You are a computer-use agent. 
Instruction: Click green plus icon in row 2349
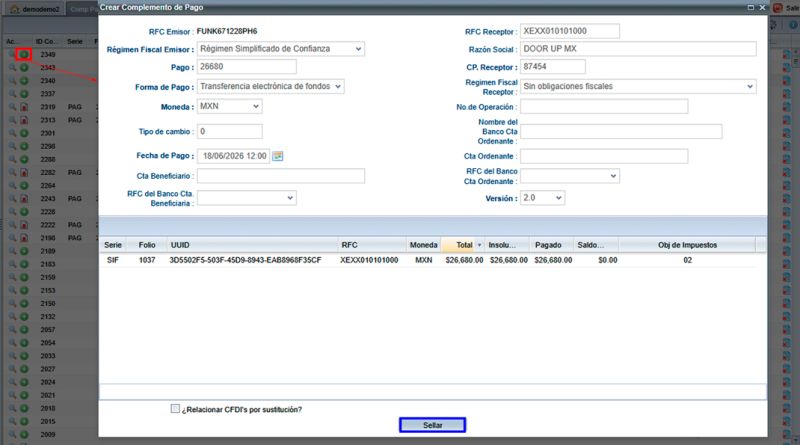click(x=24, y=54)
